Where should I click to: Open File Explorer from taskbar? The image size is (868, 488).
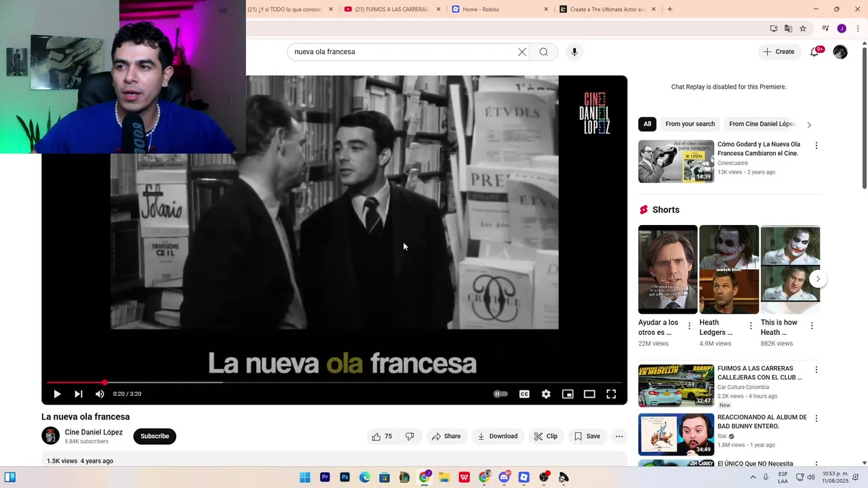coord(444,477)
